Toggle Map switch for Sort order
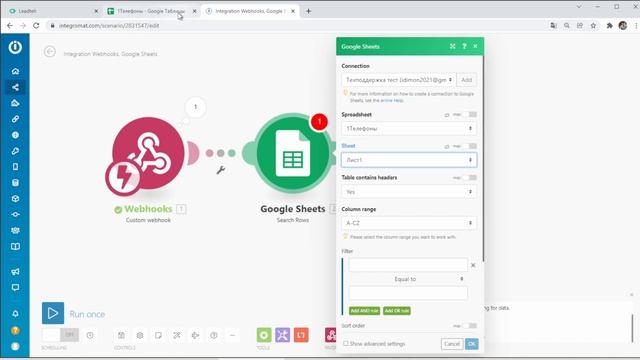 (x=470, y=325)
